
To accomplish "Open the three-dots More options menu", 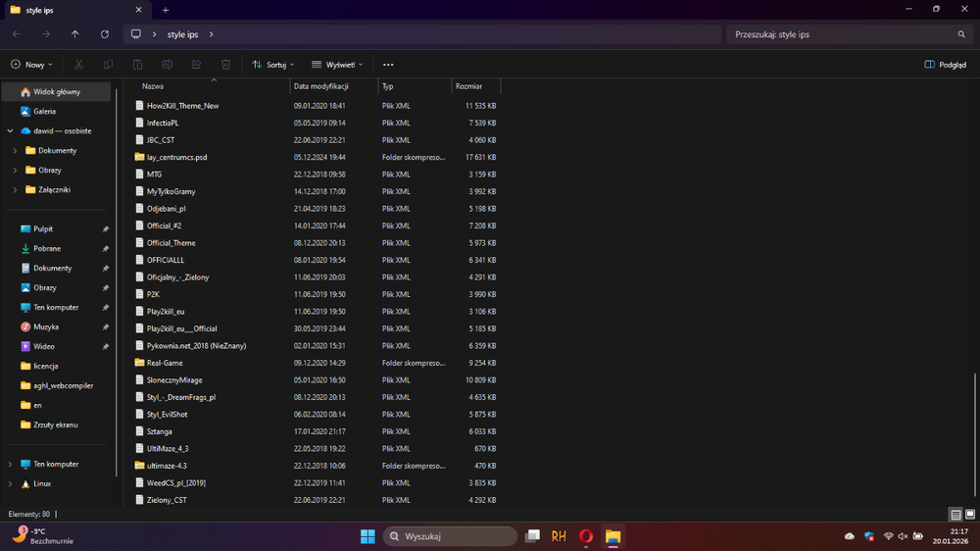I will pyautogui.click(x=388, y=65).
